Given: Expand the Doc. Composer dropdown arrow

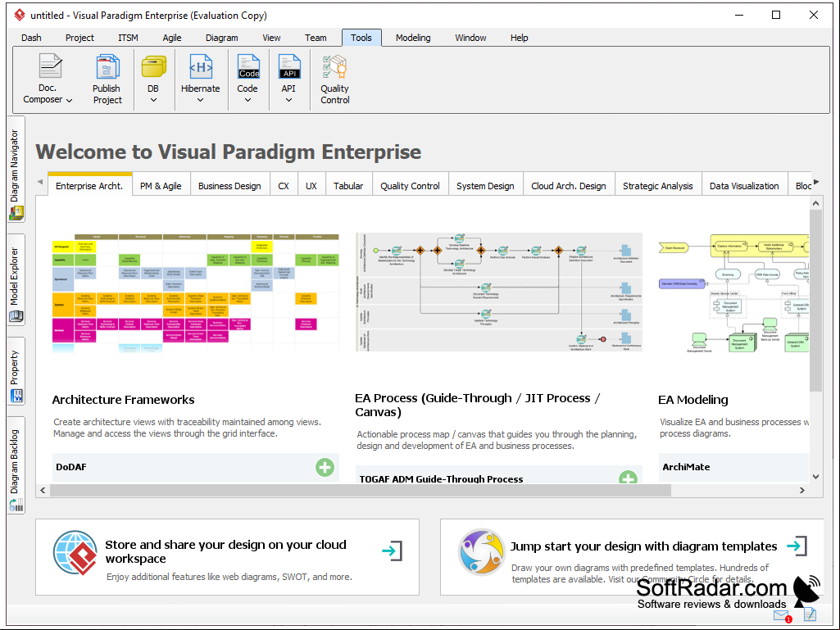Looking at the screenshot, I should (69, 100).
